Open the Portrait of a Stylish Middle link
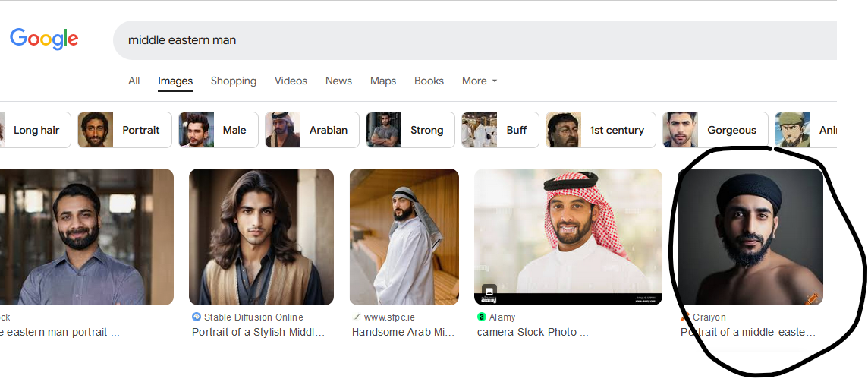868x379 pixels. pyautogui.click(x=258, y=333)
